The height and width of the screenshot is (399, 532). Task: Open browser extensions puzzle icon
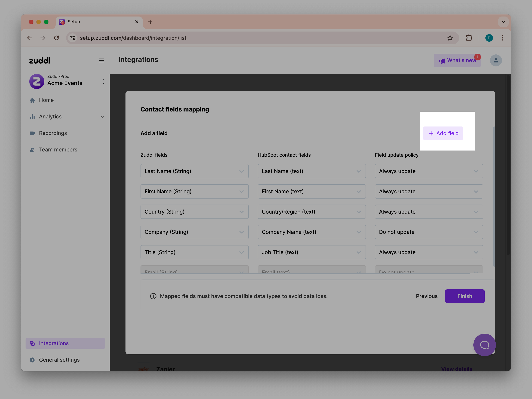pyautogui.click(x=469, y=38)
